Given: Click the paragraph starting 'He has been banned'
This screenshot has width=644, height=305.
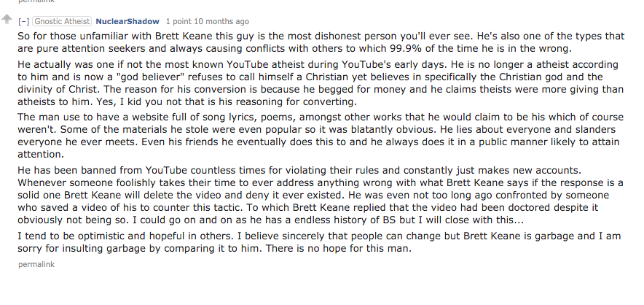Looking at the screenshot, I should (x=321, y=195).
